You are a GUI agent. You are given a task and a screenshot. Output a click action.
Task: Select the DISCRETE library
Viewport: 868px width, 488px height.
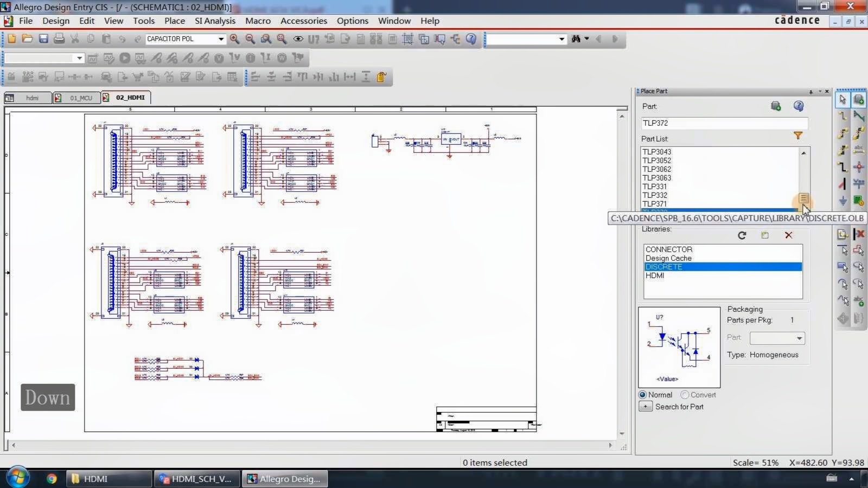[723, 267]
